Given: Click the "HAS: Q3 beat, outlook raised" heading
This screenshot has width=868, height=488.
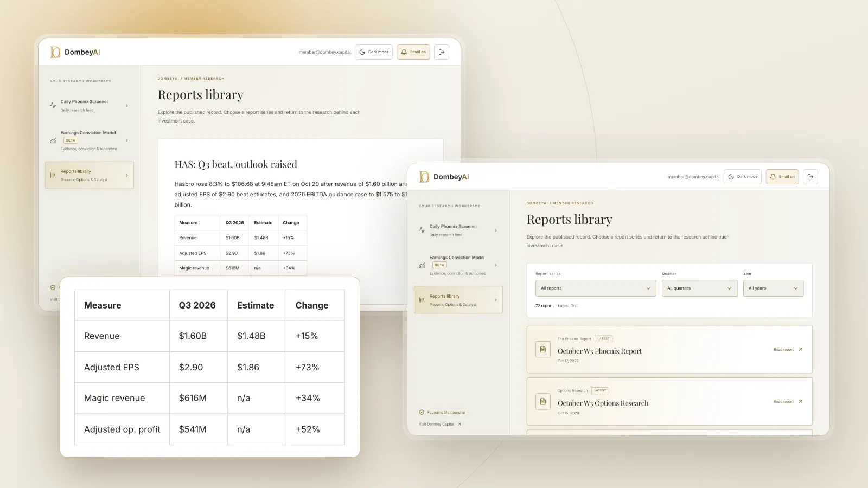Looking at the screenshot, I should [235, 164].
